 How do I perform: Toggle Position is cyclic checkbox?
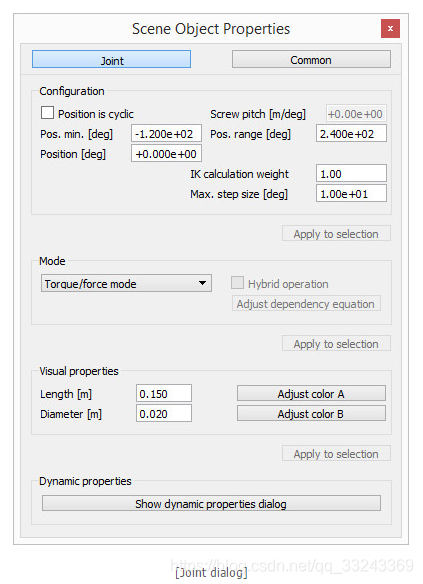(x=47, y=113)
